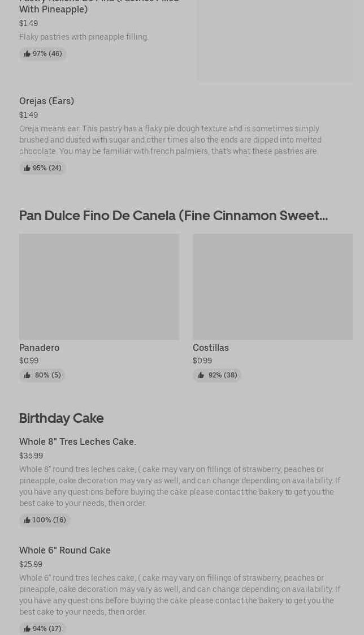Click the Orejas pastry description text
364x635 pixels.
170,140
